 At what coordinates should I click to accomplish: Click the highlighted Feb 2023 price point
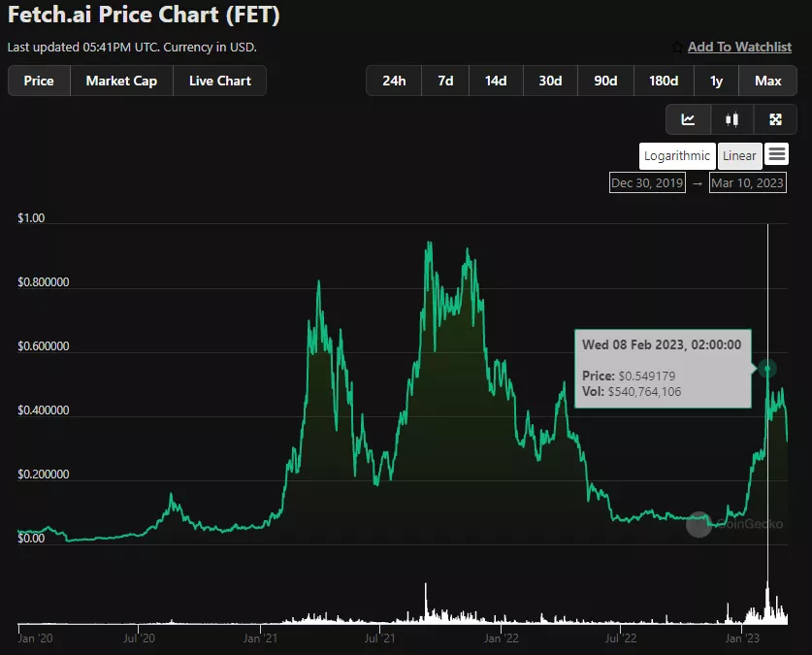pyautogui.click(x=767, y=369)
